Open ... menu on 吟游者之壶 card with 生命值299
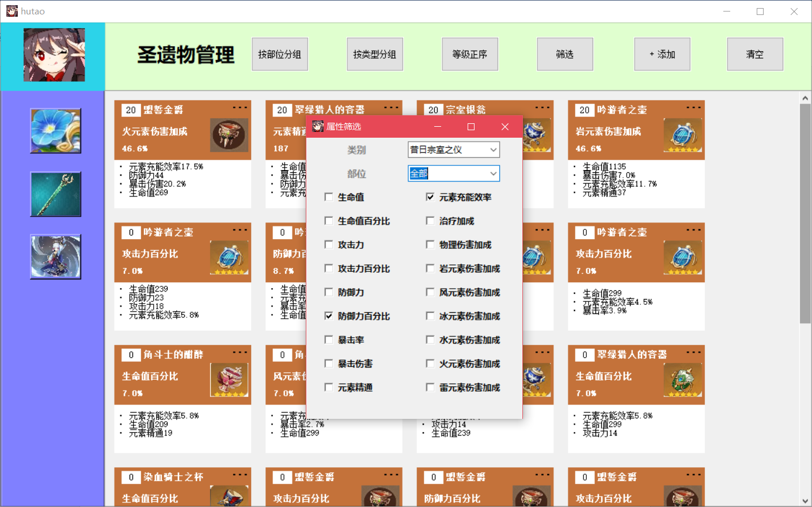The width and height of the screenshot is (812, 507). pos(694,230)
